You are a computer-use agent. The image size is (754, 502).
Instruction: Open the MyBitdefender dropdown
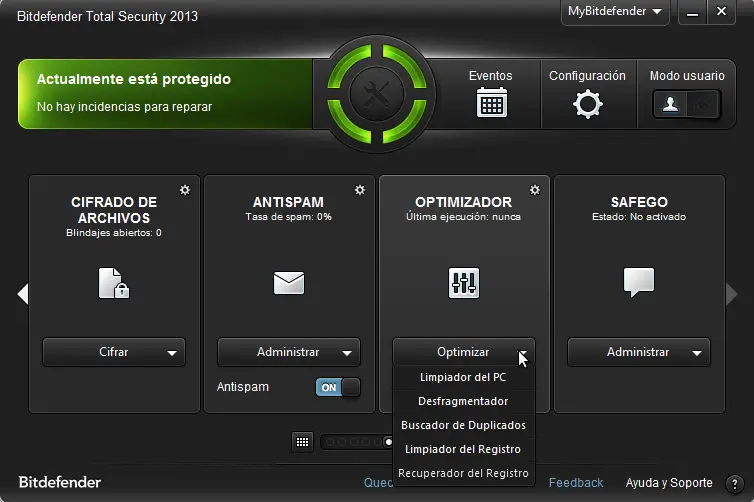pos(615,12)
